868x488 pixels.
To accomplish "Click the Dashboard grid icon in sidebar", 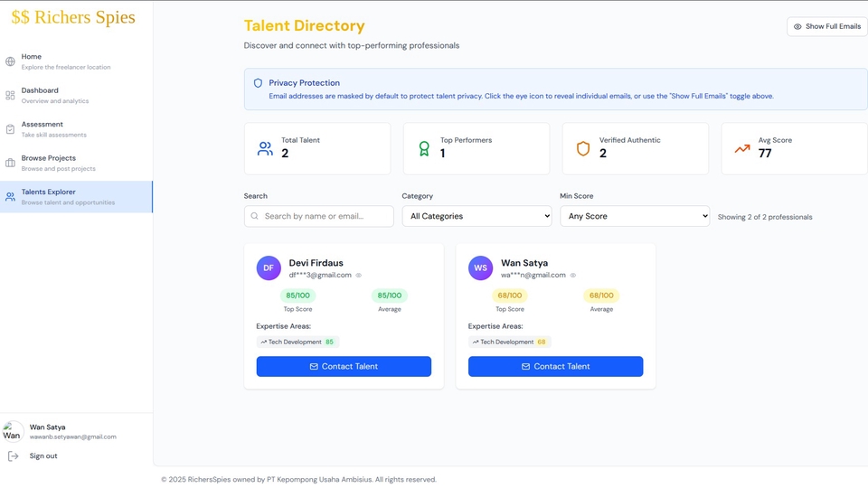I will [x=10, y=95].
